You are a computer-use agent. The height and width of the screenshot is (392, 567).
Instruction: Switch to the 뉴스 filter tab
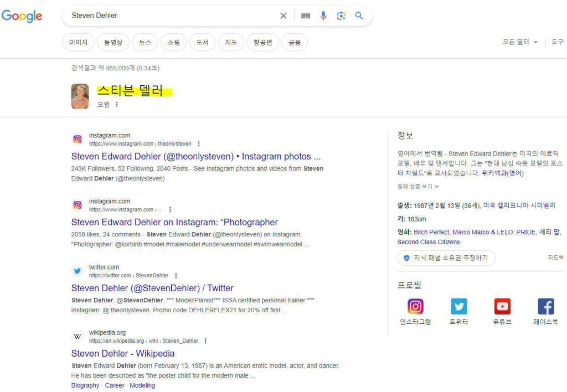point(145,42)
